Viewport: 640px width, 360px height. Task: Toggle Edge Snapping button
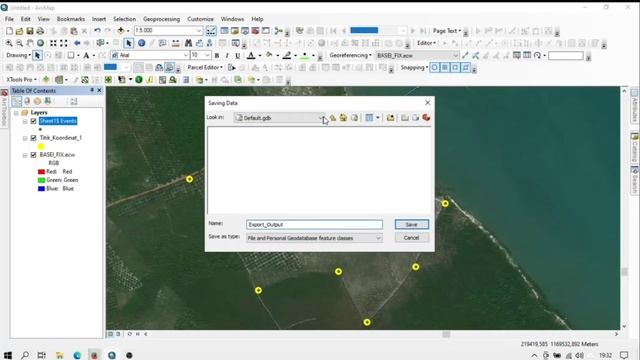pos(466,68)
